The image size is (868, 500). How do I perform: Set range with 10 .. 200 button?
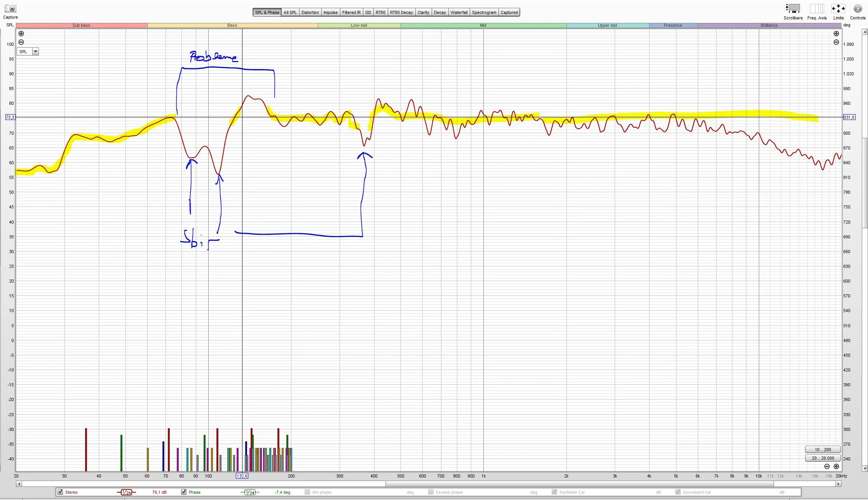(x=823, y=450)
